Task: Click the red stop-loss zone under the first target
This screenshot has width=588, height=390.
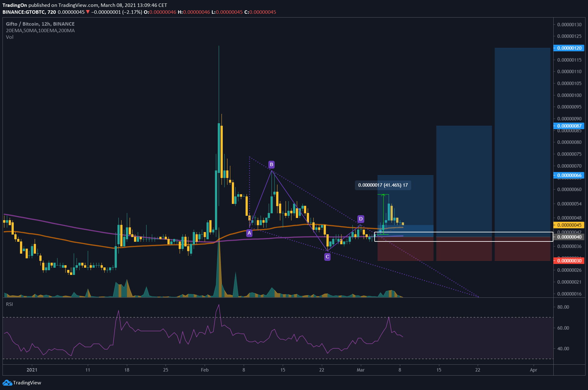Action: click(405, 249)
